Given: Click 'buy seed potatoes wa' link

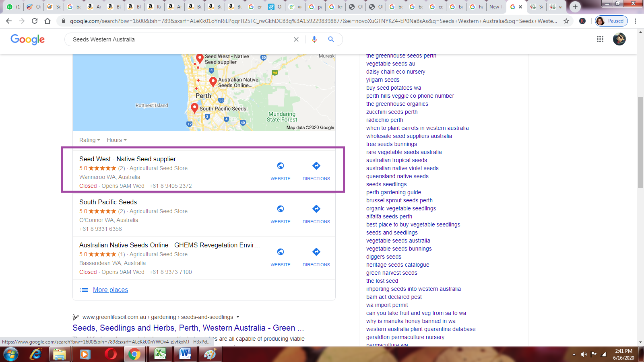Looking at the screenshot, I should pos(394,88).
